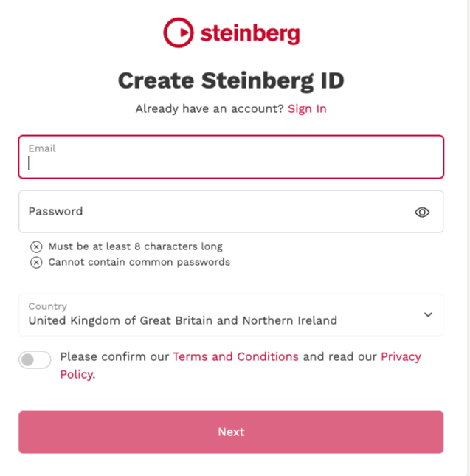Focus the Email input field

231,163
